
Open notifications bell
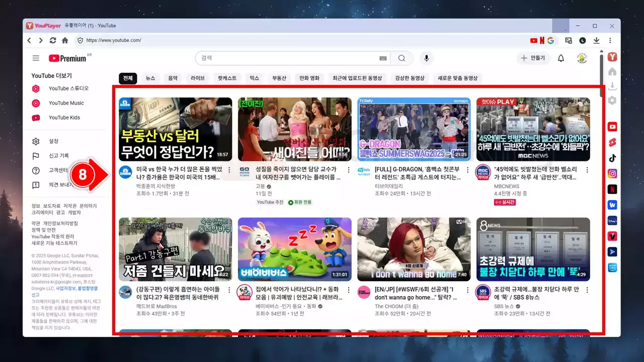561,58
